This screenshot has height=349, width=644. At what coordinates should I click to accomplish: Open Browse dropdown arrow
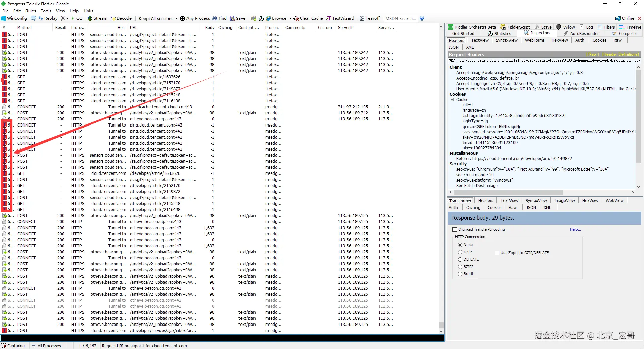(291, 18)
